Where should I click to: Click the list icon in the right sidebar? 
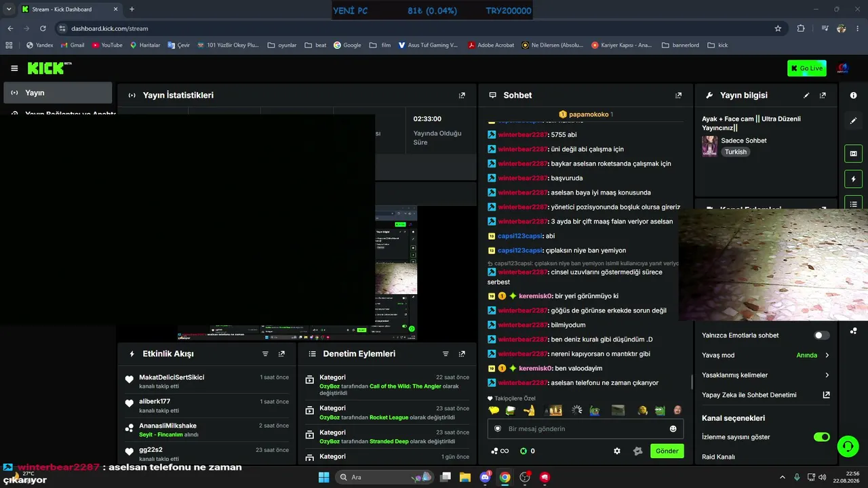pyautogui.click(x=853, y=204)
